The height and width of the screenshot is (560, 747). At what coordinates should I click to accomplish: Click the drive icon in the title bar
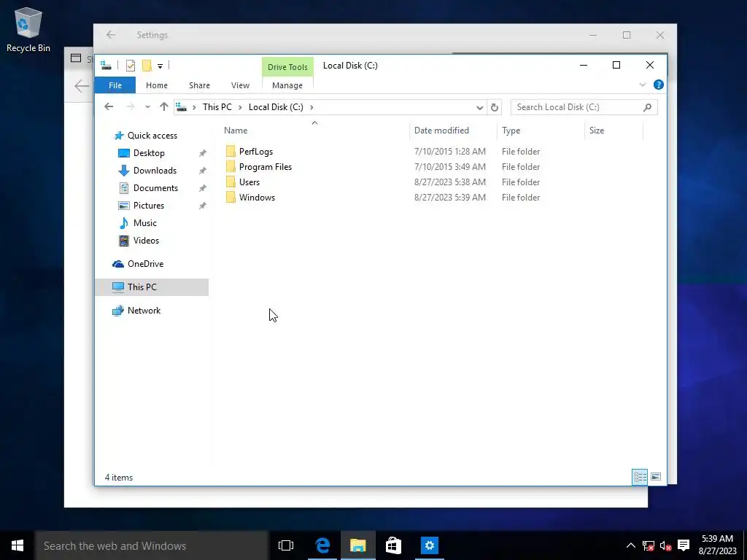click(107, 66)
